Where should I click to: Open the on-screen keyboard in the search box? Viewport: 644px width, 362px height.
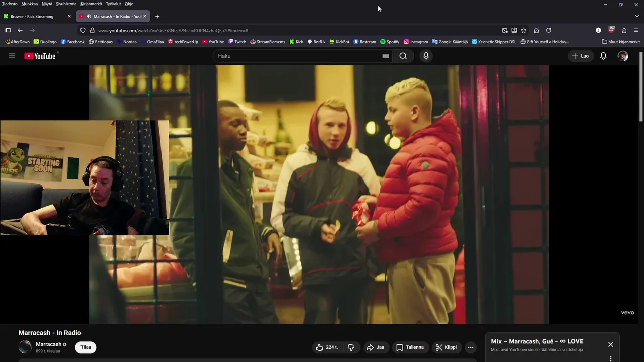point(386,56)
